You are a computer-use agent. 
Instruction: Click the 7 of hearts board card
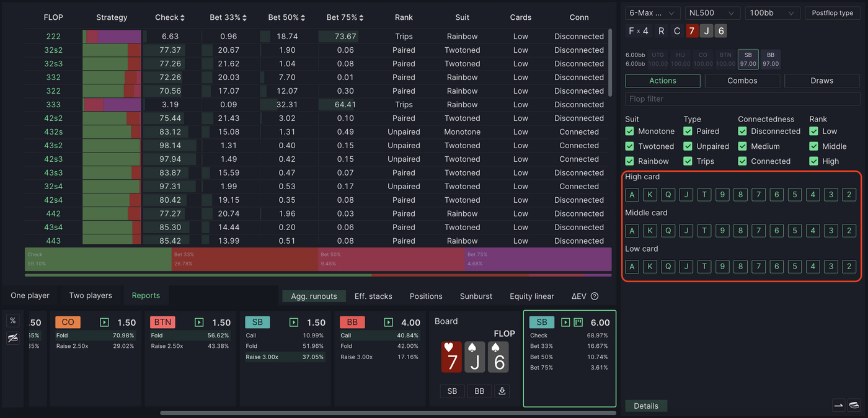(x=451, y=357)
